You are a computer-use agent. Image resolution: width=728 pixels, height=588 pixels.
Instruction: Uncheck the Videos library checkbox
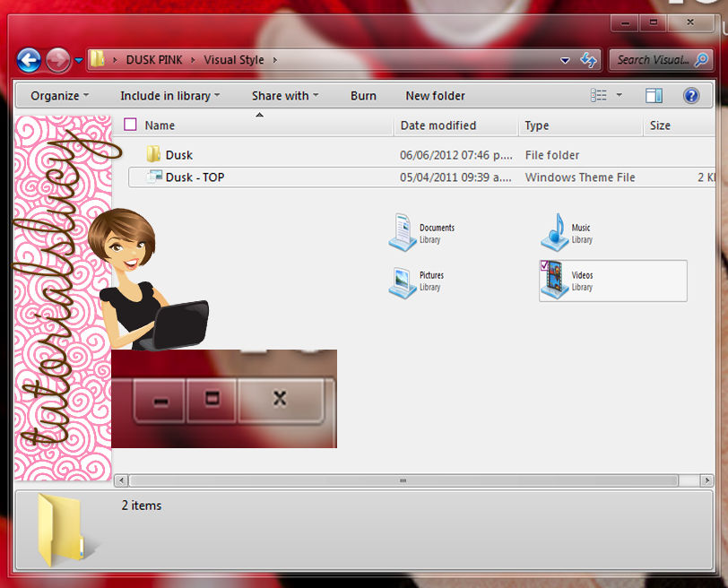click(545, 266)
